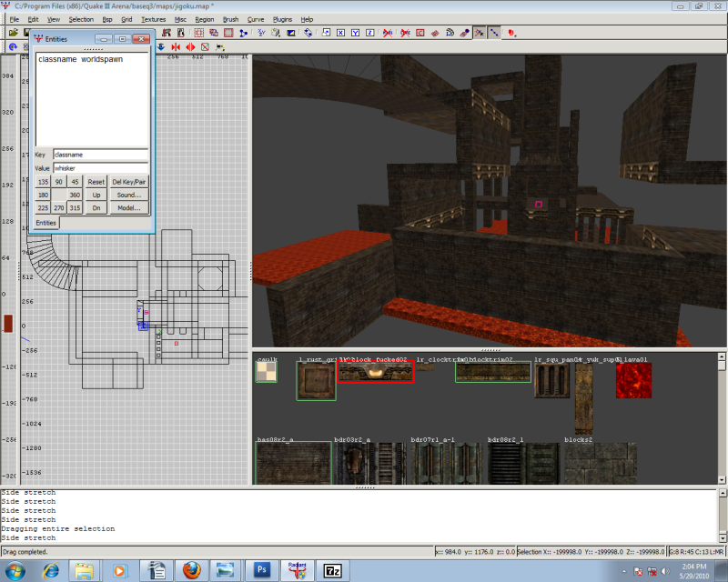Click the red inward-pointing arrows icon
Viewport: 728px width, 582px height.
coord(176,47)
